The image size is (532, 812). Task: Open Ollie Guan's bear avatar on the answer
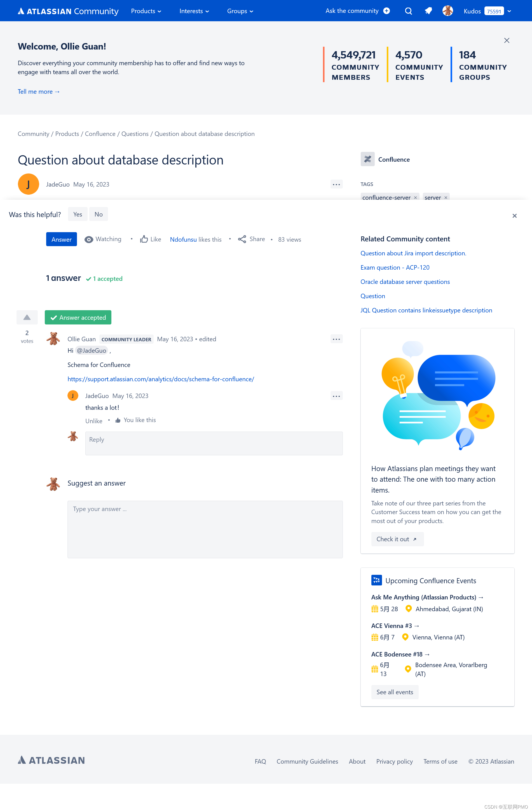[x=53, y=339]
